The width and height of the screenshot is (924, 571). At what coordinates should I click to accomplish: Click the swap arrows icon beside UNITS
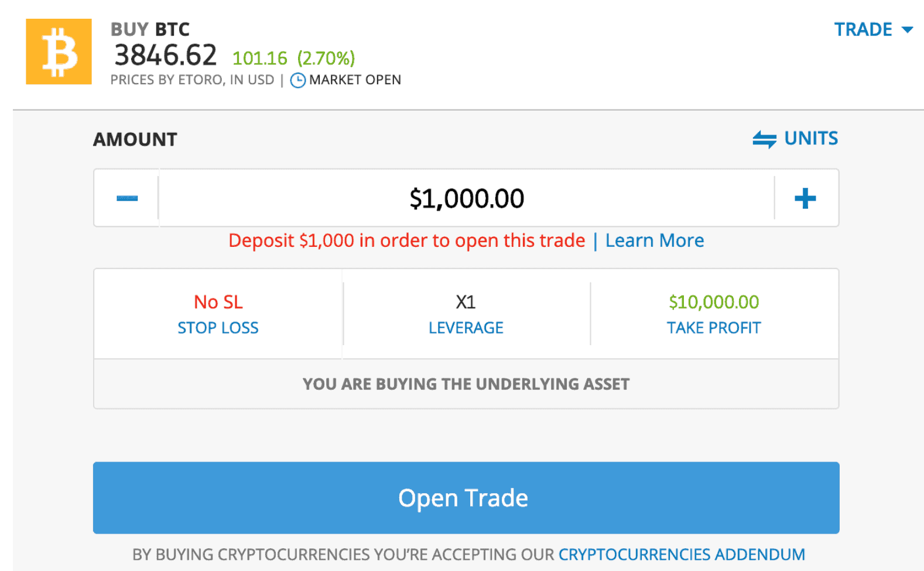pyautogui.click(x=765, y=139)
